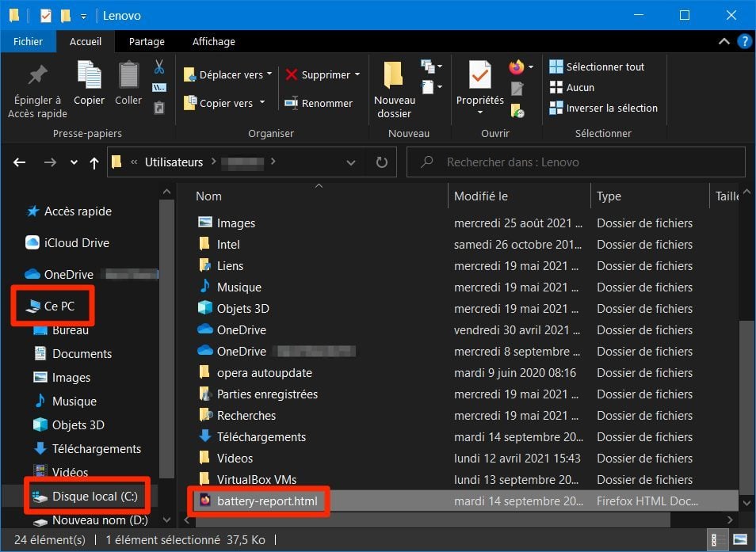
Task: Click the navigation pane vertical scrollbar
Action: (166, 338)
